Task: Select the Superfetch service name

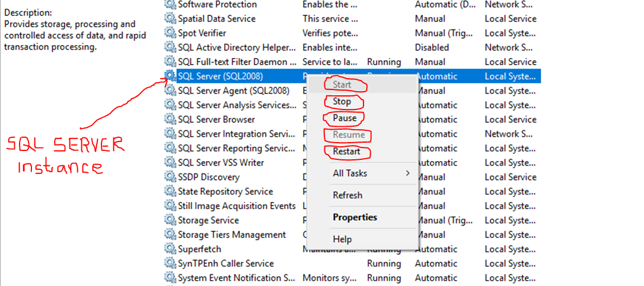Action: [x=199, y=249]
